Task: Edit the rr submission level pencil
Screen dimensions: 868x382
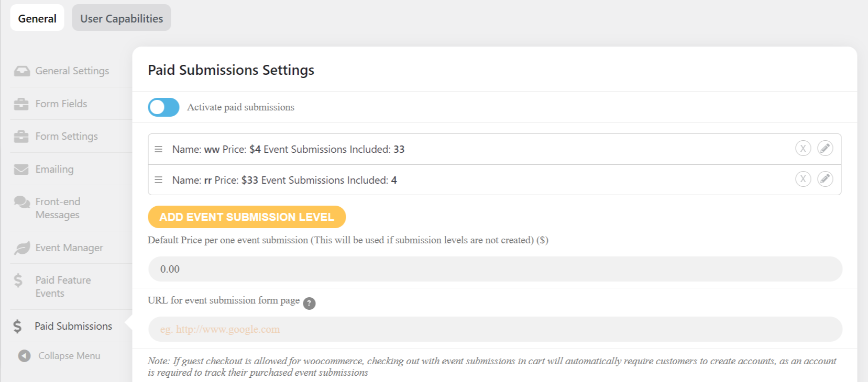Action: (825, 179)
